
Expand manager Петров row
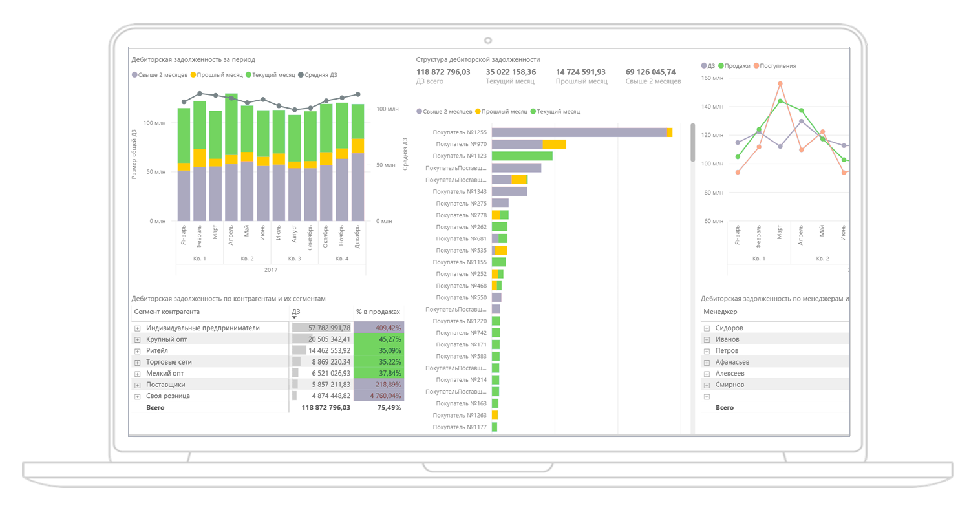pos(707,351)
